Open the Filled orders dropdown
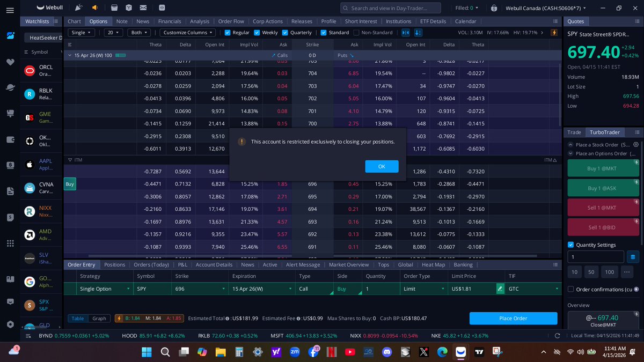Image resolution: width=644 pixels, height=362 pixels. (467, 8)
